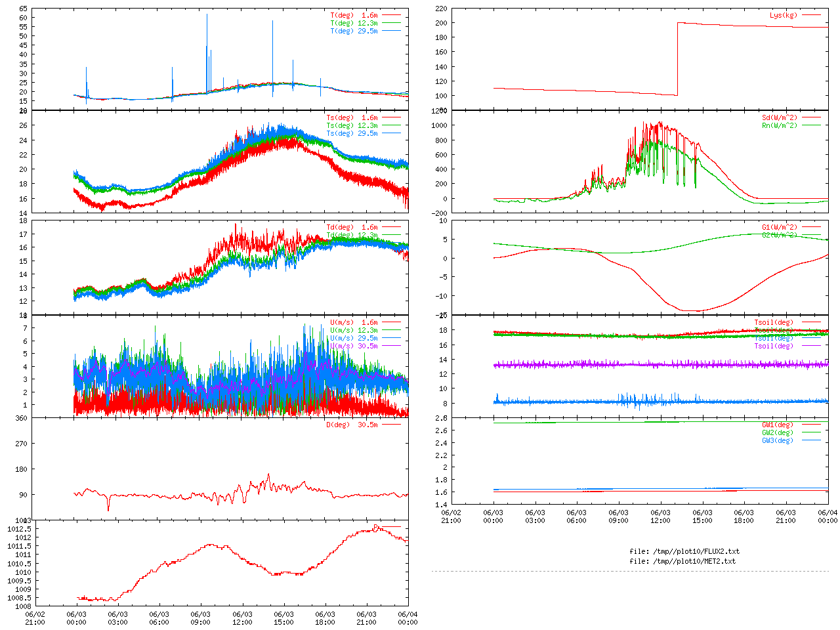Click the file path ending in FLUX2.txt
Viewport: 840px width, 630px height.
684,551
